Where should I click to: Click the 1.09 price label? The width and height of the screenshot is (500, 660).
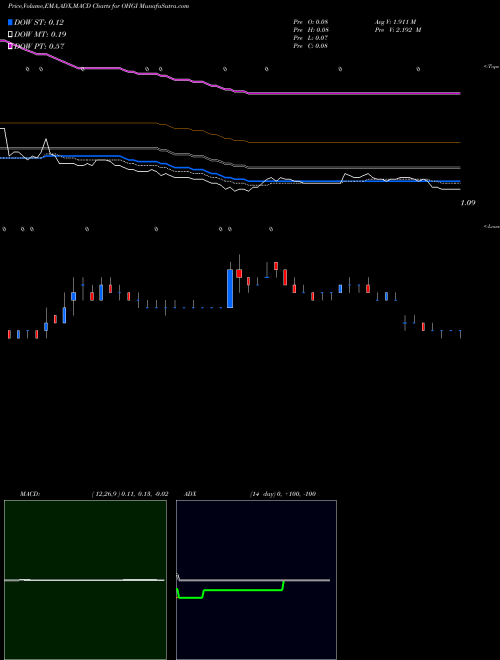(468, 203)
